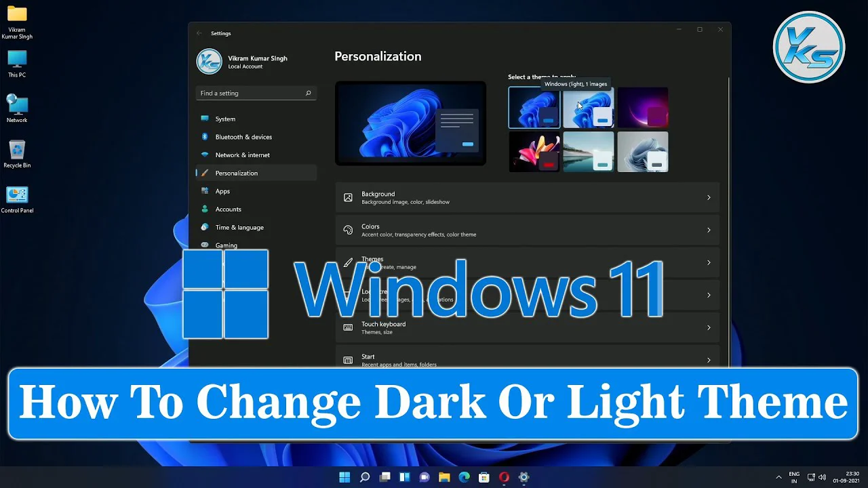Open File Explorer from the taskbar
Viewport: 868px width, 488px height.
coord(444,477)
